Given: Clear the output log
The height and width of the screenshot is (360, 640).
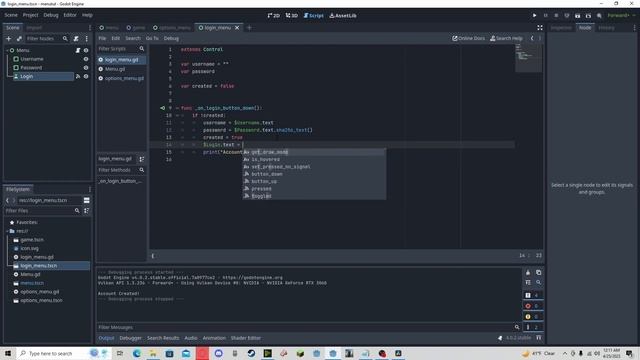Looking at the screenshot, I should coord(528,273).
